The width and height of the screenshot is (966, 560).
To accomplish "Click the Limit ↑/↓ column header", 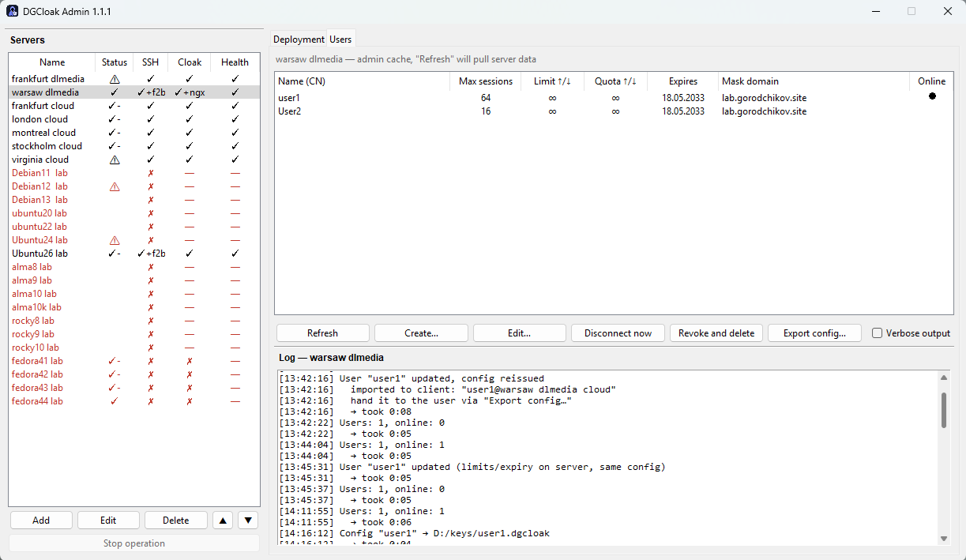I will pos(552,81).
